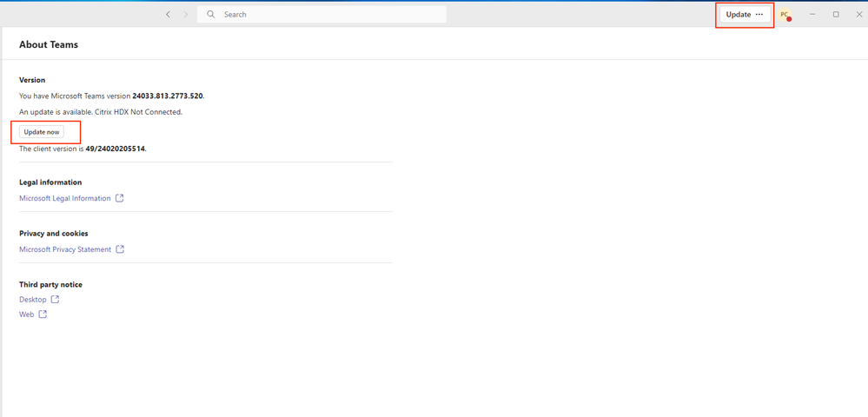This screenshot has height=417, width=868.
Task: Open Microsoft Legal Information link
Action: (65, 198)
